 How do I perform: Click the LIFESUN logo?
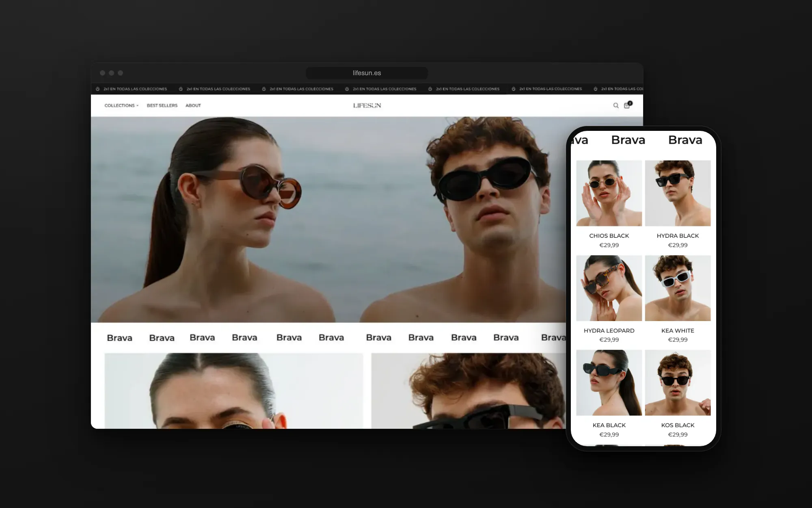[x=367, y=106]
